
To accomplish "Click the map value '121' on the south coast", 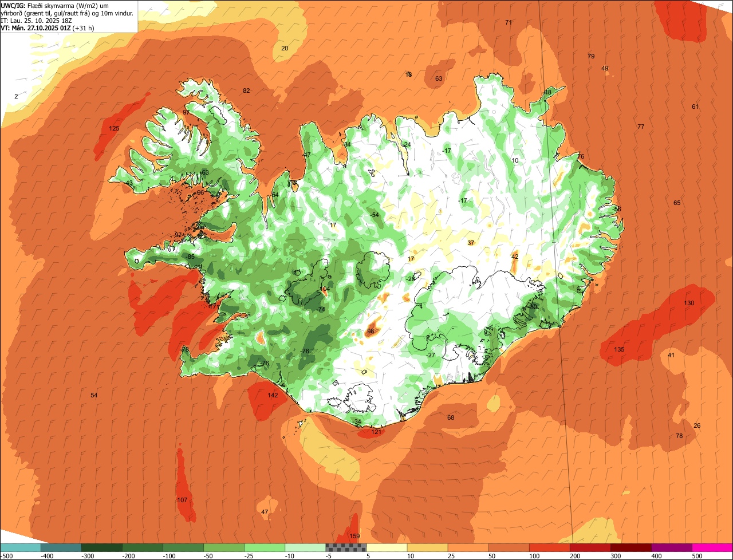I will (x=376, y=432).
